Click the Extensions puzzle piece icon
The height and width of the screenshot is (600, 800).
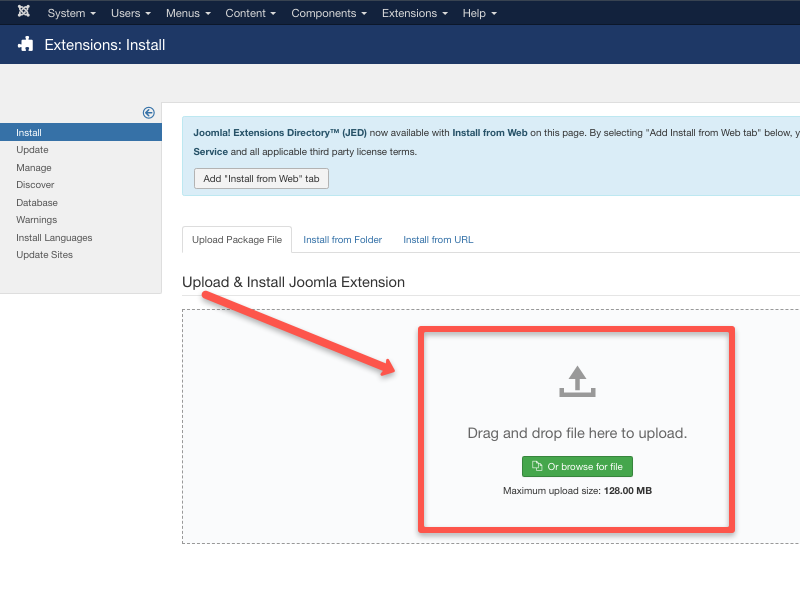click(x=26, y=45)
